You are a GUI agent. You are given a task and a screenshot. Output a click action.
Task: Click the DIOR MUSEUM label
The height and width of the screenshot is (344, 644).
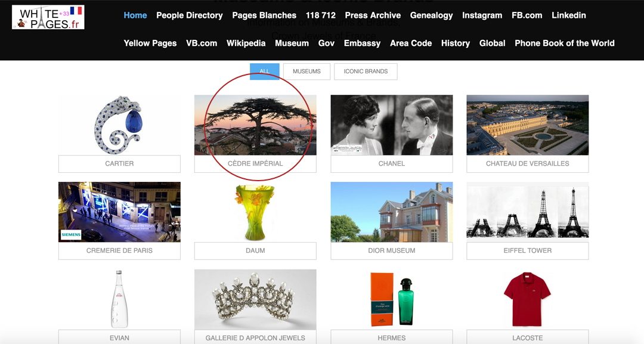click(392, 251)
